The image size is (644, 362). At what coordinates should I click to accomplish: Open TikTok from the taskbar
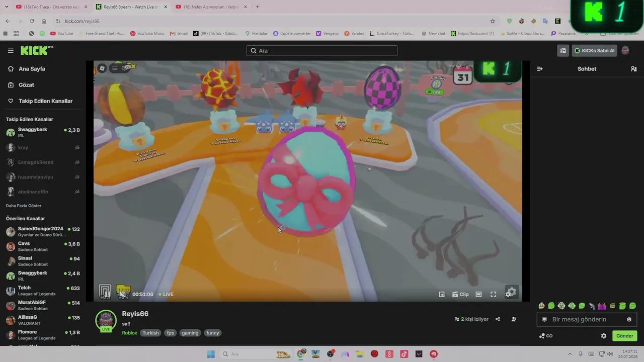[x=404, y=354]
